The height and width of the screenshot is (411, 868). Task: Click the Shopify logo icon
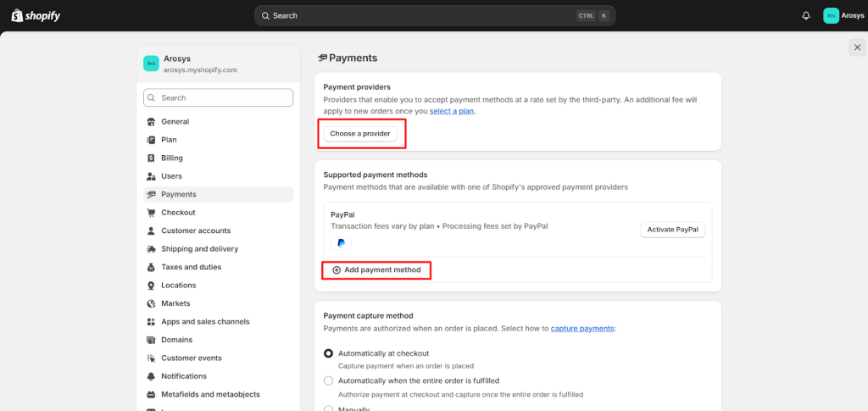click(x=16, y=15)
